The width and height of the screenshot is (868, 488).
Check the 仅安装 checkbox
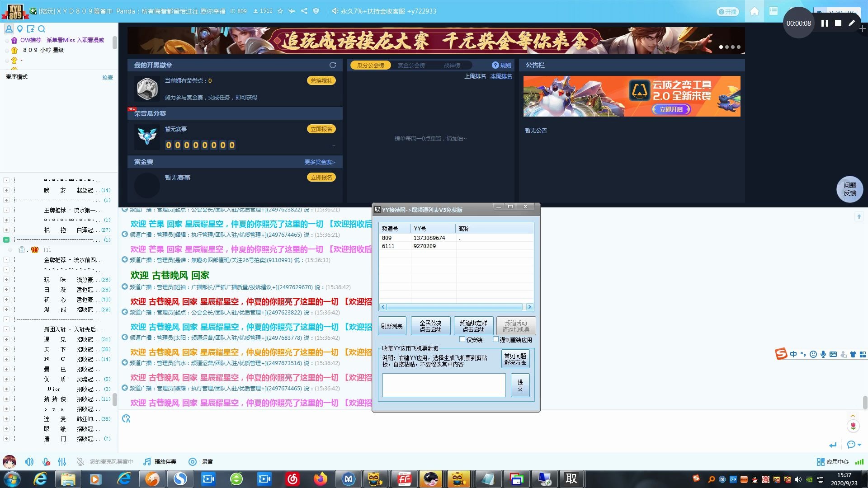tap(462, 339)
